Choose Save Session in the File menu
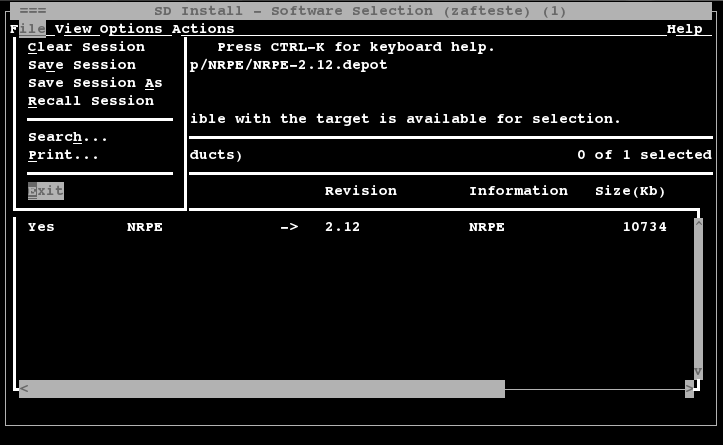The width and height of the screenshot is (723, 445). click(82, 65)
